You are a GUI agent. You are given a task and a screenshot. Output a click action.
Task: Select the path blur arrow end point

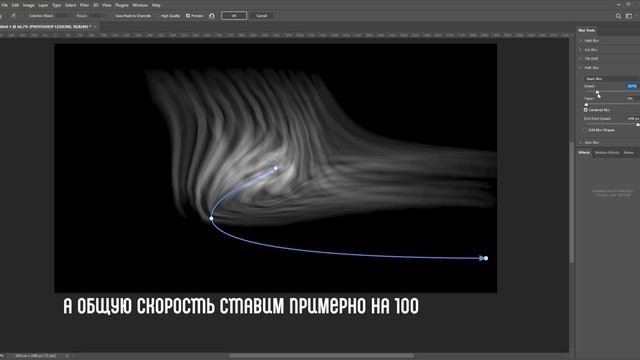coord(486,258)
